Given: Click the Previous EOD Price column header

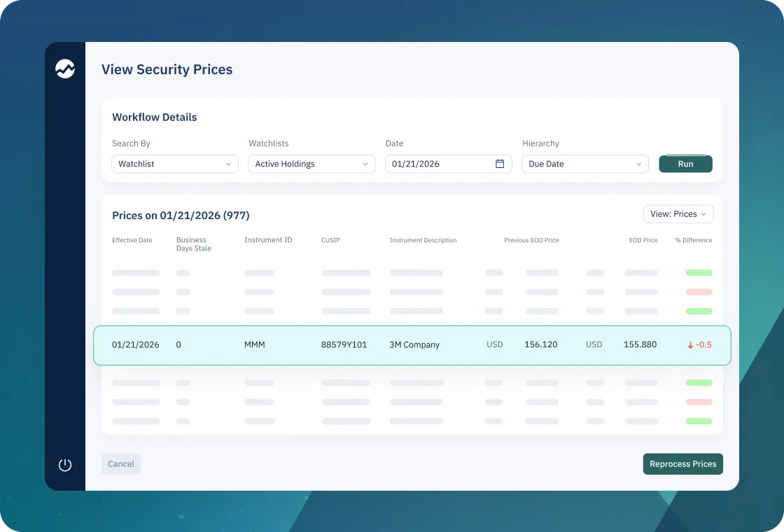Looking at the screenshot, I should tap(531, 240).
